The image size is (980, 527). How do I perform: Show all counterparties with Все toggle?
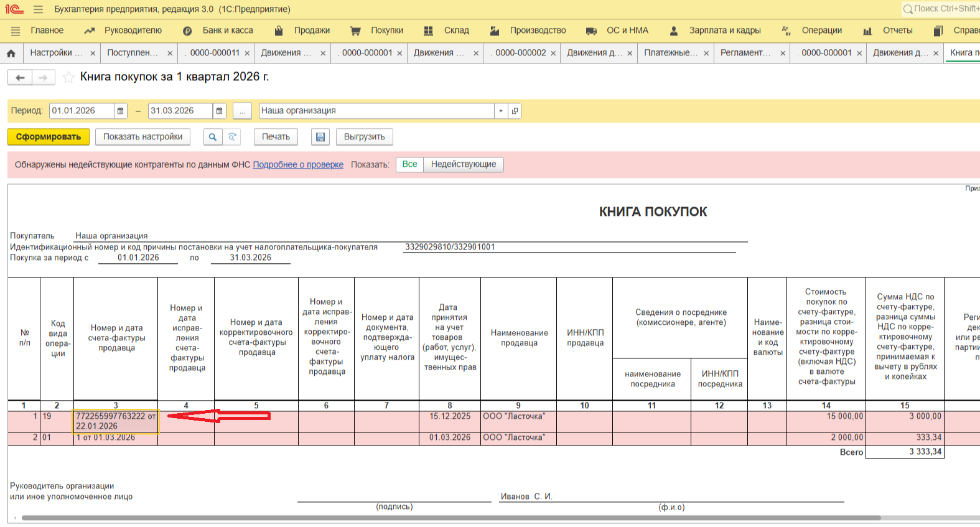(409, 164)
